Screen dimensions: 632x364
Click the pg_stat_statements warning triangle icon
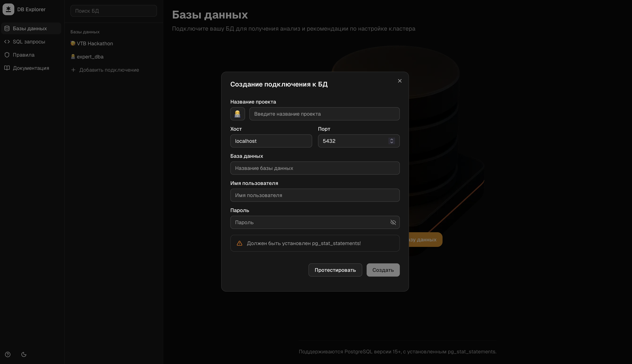(x=239, y=243)
